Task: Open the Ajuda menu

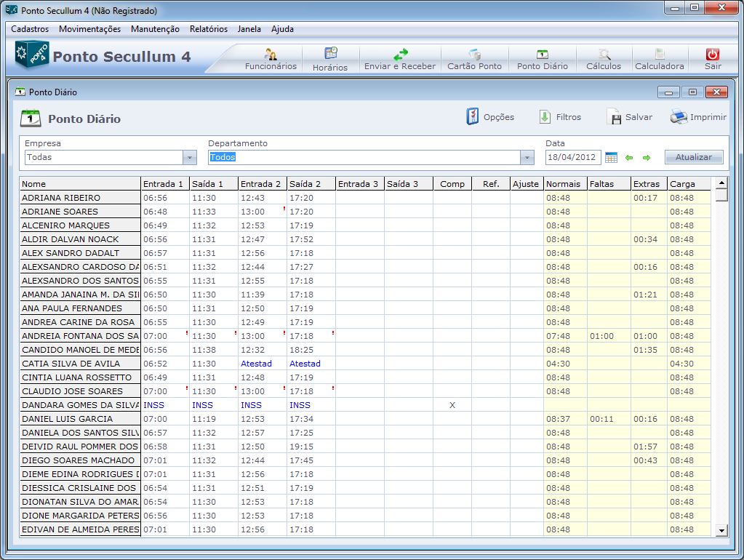Action: coord(282,29)
